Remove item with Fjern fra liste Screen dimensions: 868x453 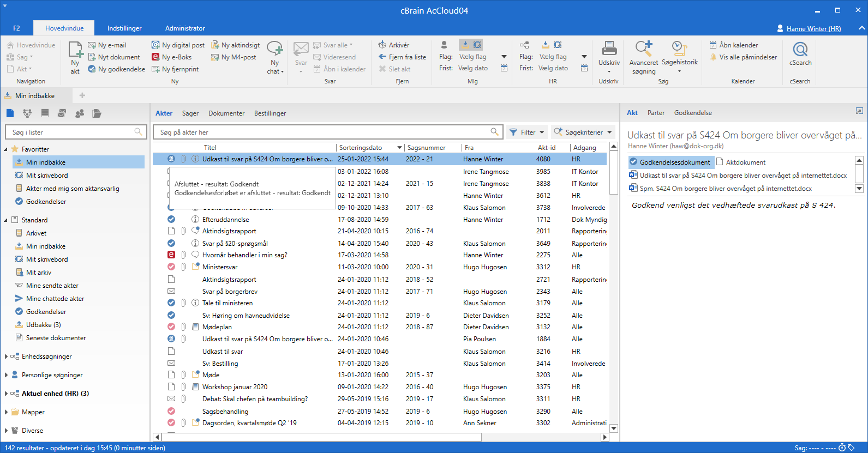click(x=402, y=57)
